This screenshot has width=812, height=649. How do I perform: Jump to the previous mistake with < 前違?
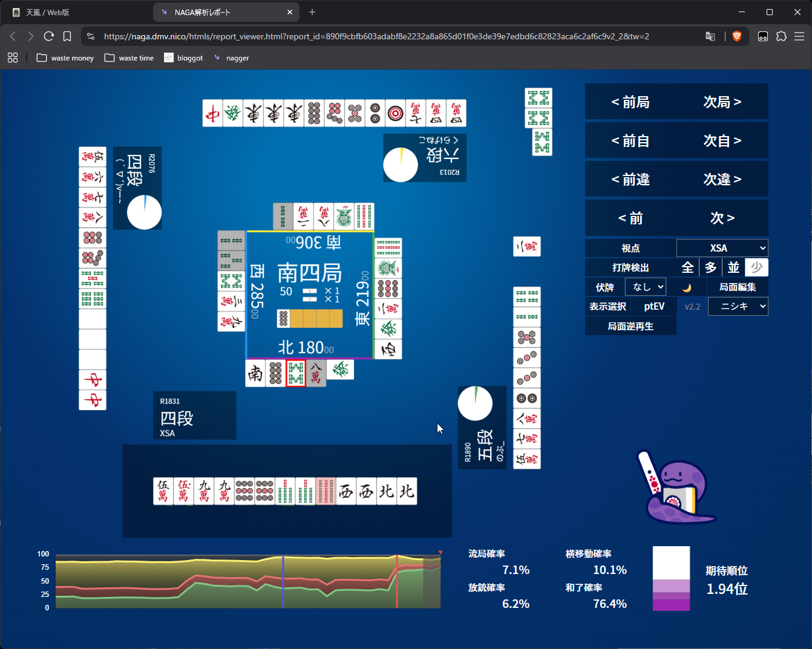630,180
